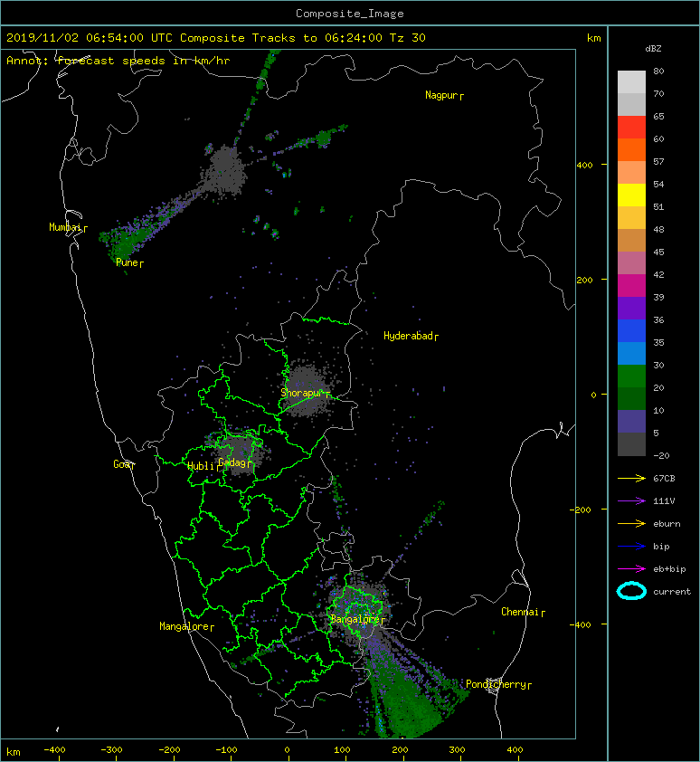Click the '2019/11/02 06:54:00 UTC' timestamp

(x=90, y=37)
